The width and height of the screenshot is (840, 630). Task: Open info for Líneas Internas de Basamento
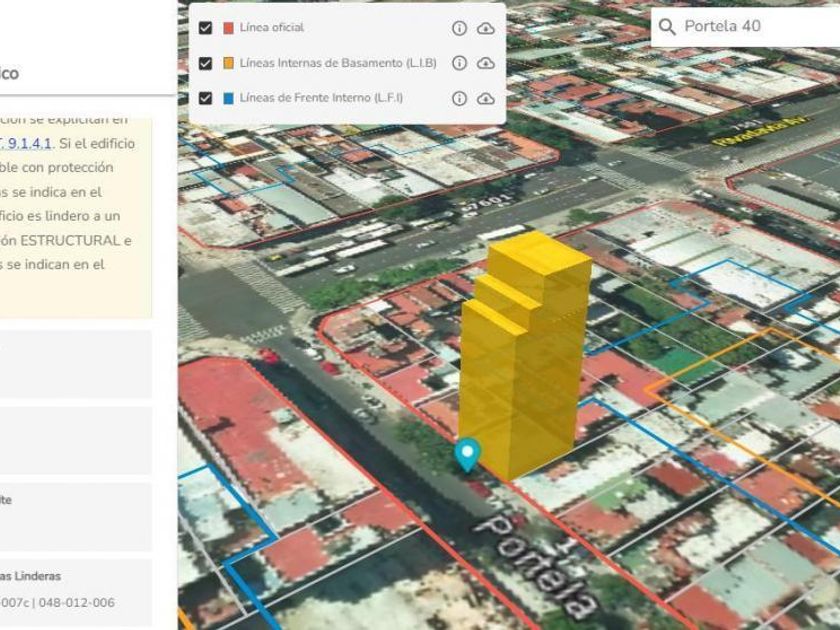(459, 63)
